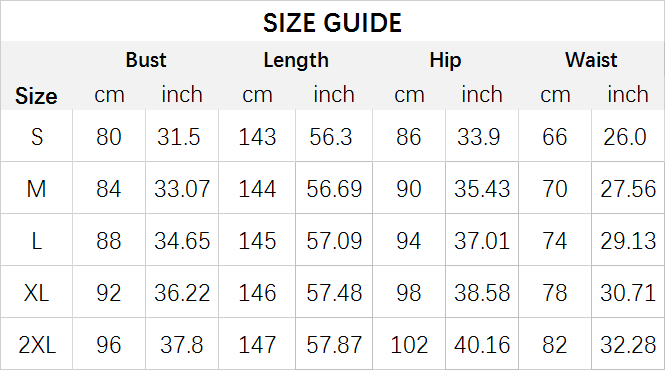Image resolution: width=666 pixels, height=371 pixels.
Task: Click length inch value 56.3
Action: pyautogui.click(x=330, y=137)
